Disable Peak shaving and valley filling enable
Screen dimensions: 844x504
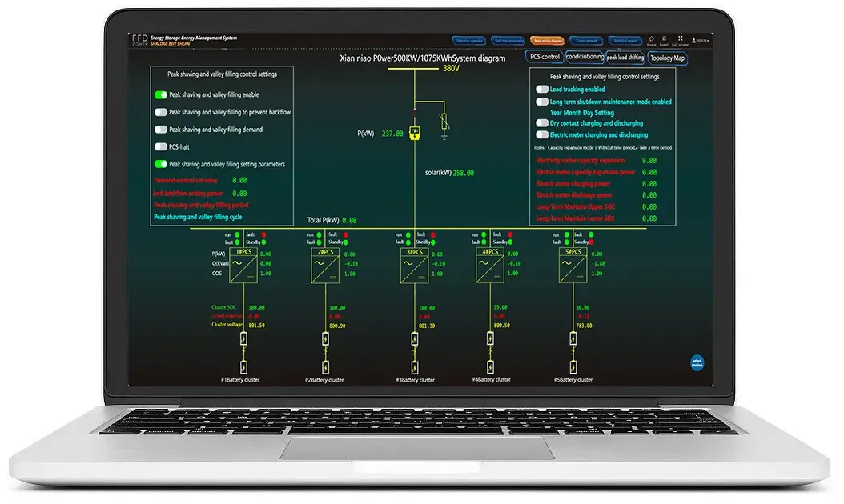pyautogui.click(x=161, y=94)
